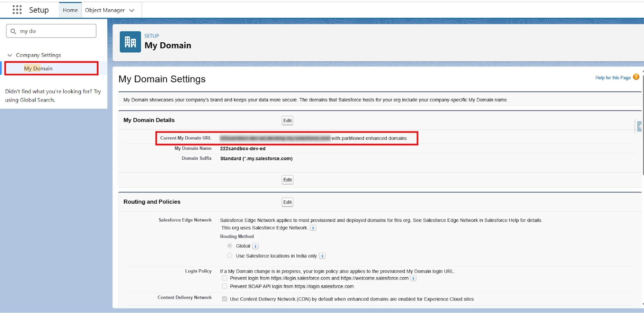Viewport: 644px width, 313px height.
Task: Open the App Launcher dots icon
Action: click(x=17, y=10)
